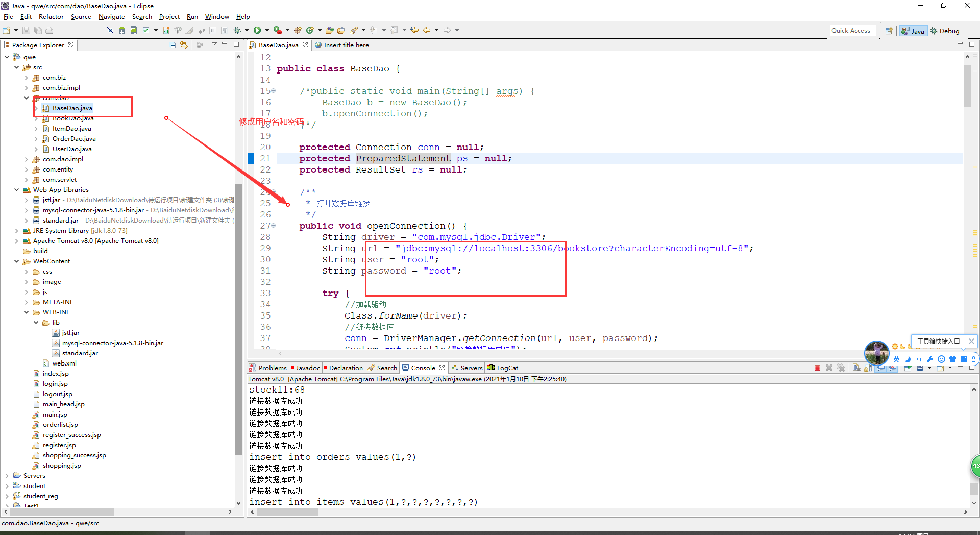Switch to the LogCat tab
The width and height of the screenshot is (980, 535).
pyautogui.click(x=502, y=368)
